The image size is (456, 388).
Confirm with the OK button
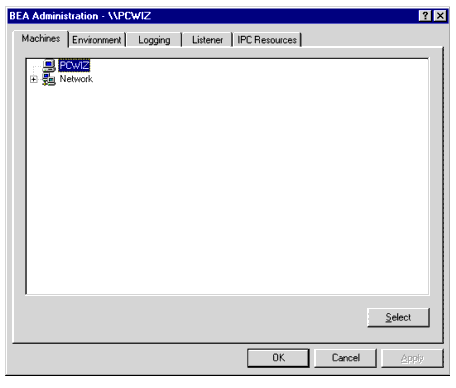(278, 358)
